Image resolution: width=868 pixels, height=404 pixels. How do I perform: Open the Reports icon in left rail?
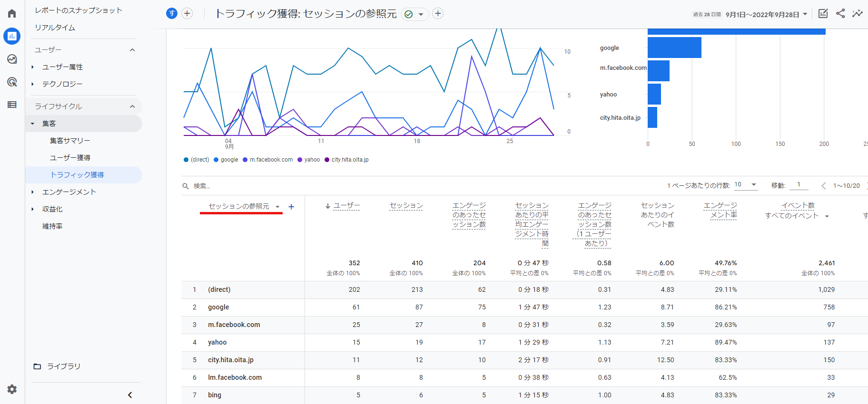[x=12, y=36]
